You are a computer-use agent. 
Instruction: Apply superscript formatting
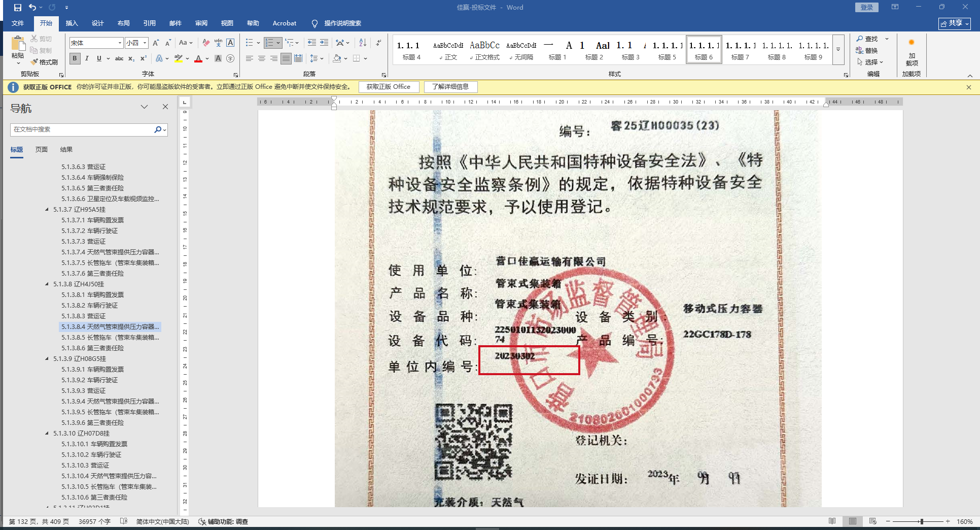pyautogui.click(x=144, y=58)
